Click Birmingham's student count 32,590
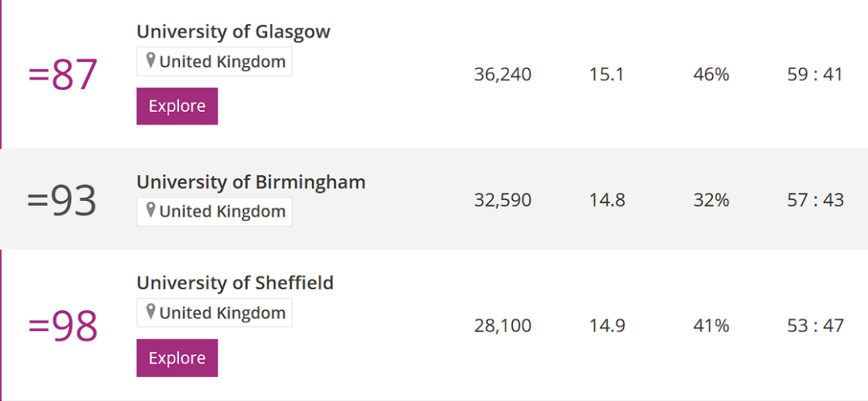 click(x=502, y=200)
